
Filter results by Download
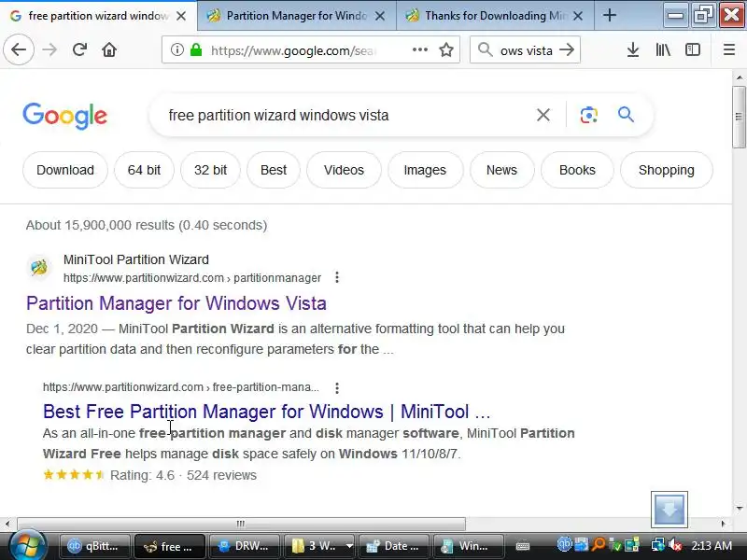click(x=65, y=170)
